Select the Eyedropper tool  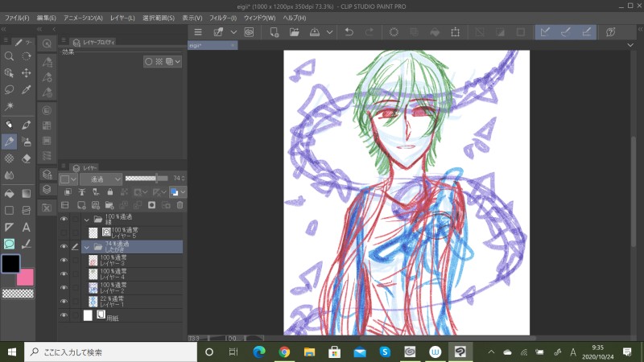(x=27, y=89)
